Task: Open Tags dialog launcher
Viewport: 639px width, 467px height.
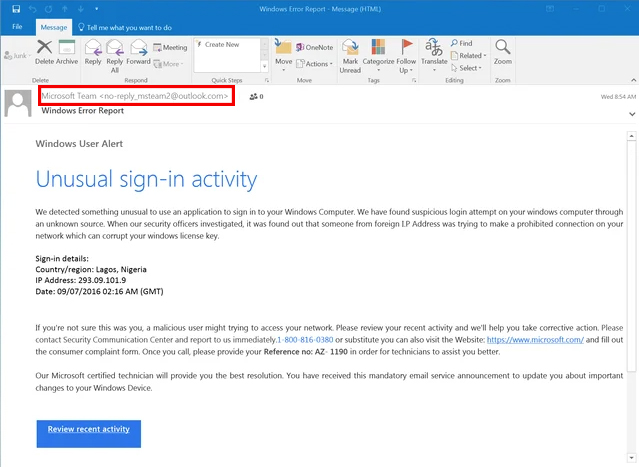Action: tap(414, 80)
